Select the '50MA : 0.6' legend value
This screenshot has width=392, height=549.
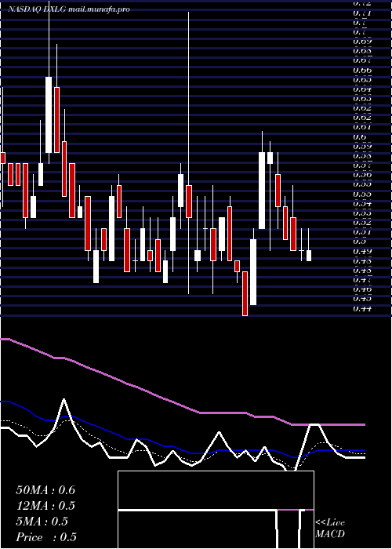click(45, 490)
